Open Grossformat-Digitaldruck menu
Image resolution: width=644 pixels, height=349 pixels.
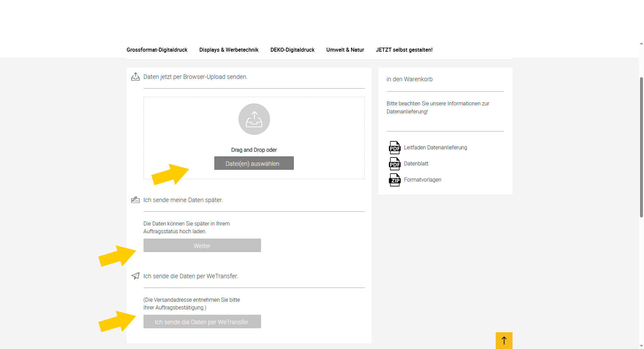pos(157,50)
